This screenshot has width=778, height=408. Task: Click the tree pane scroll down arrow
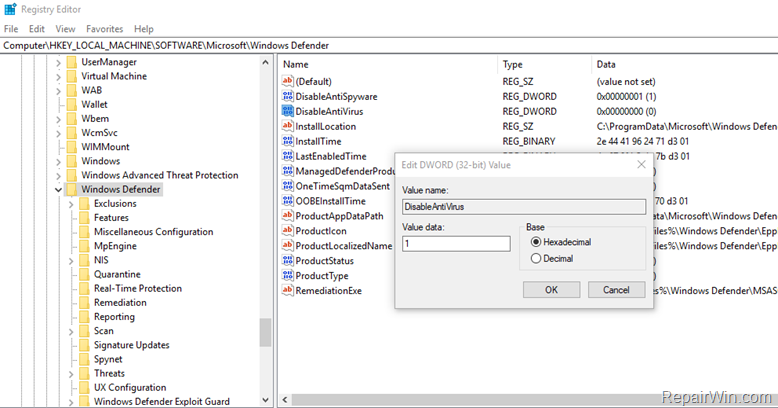pyautogui.click(x=265, y=400)
